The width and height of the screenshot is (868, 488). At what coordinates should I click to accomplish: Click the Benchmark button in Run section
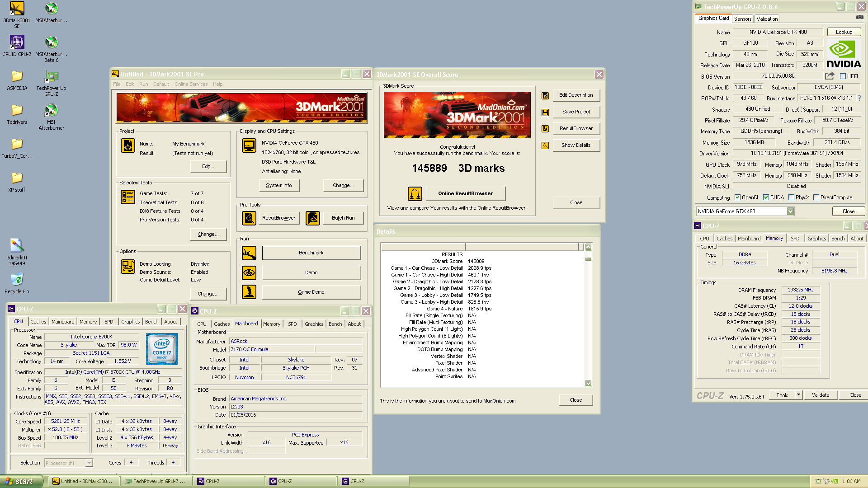[x=311, y=253]
